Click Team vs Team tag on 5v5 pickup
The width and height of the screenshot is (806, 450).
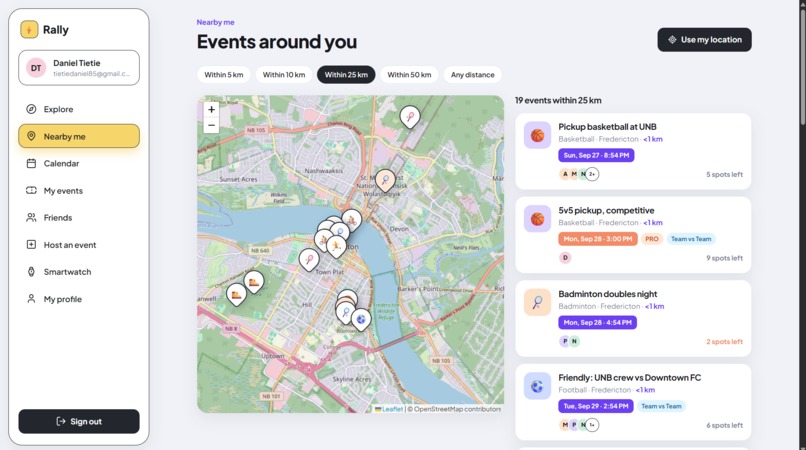pyautogui.click(x=691, y=239)
